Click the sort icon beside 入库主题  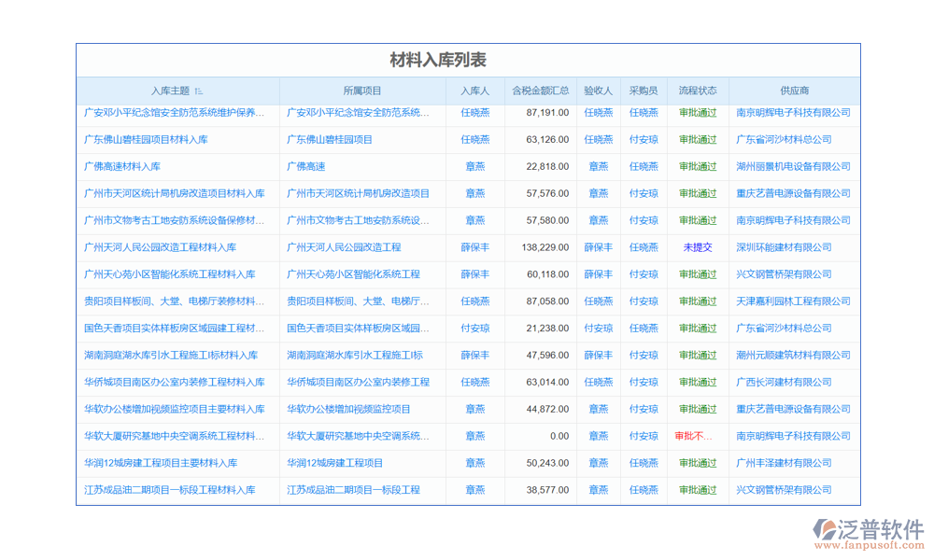point(199,91)
